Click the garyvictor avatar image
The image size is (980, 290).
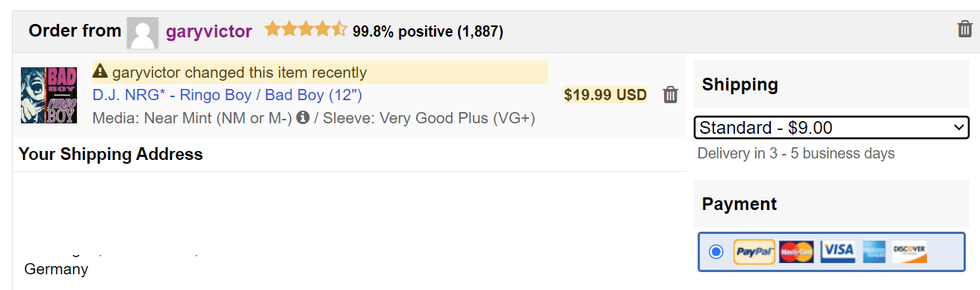click(143, 32)
